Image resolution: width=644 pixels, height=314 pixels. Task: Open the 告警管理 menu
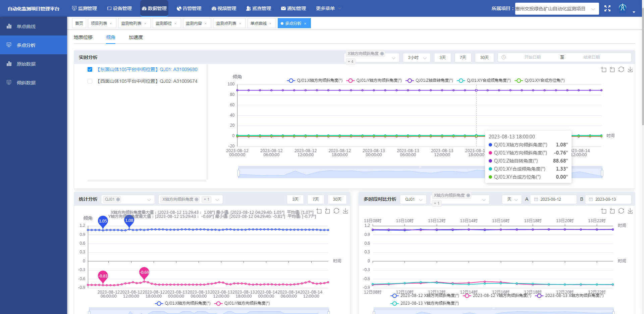[189, 8]
